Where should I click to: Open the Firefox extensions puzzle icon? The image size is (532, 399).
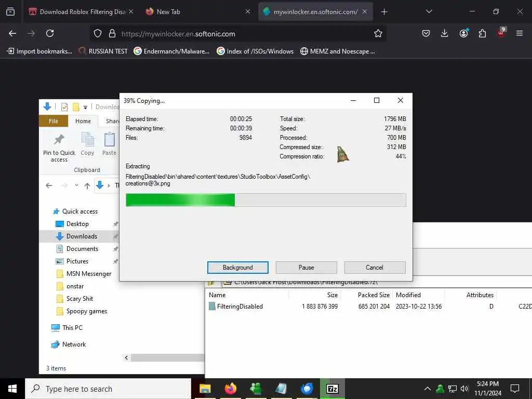(x=482, y=33)
